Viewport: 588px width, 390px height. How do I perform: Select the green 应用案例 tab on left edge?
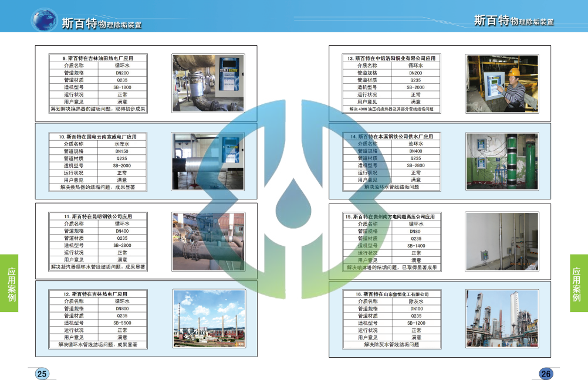coord(9,283)
